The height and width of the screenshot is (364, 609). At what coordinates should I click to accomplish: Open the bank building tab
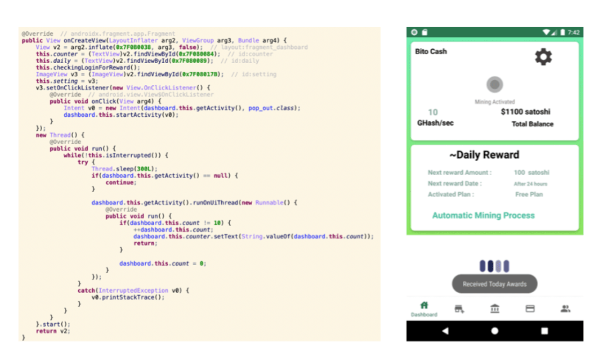(x=495, y=309)
